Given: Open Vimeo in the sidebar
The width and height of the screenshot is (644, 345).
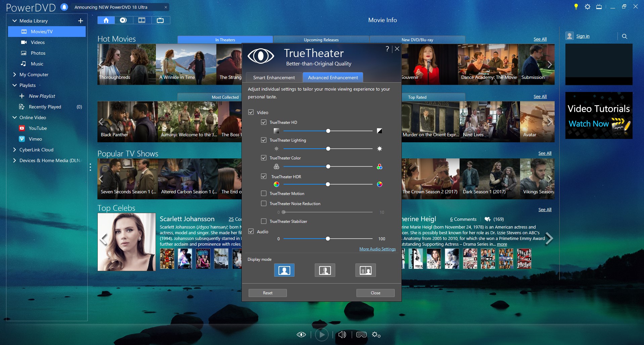Looking at the screenshot, I should [x=35, y=139].
